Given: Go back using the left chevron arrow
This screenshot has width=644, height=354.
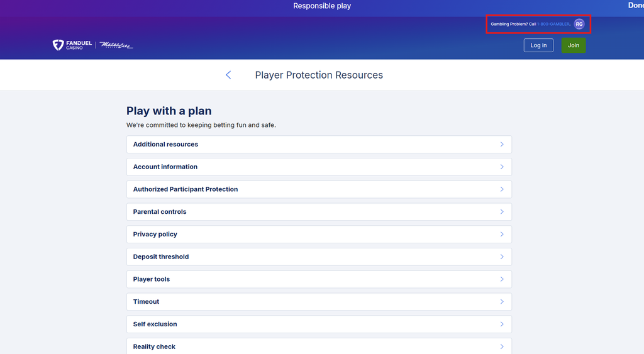Looking at the screenshot, I should (228, 75).
